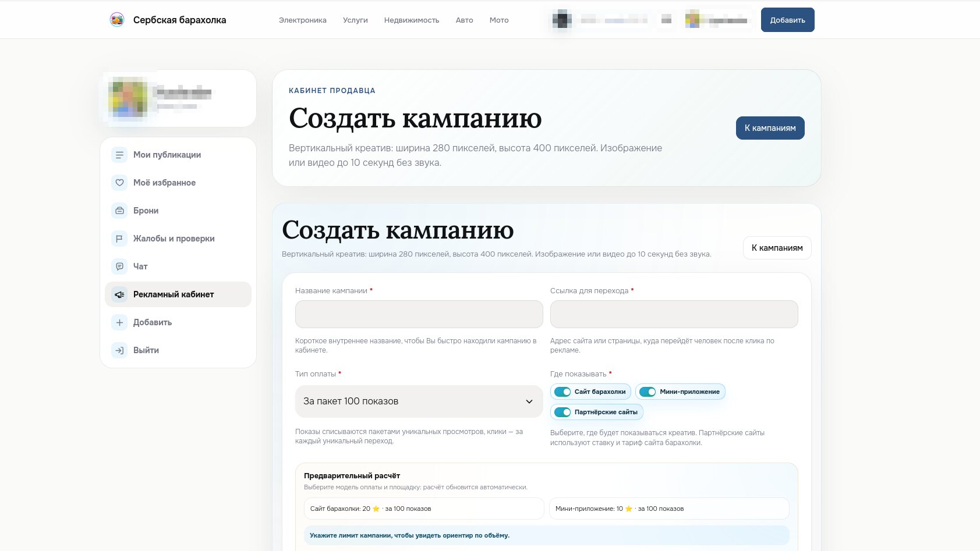This screenshot has height=551, width=980.
Task: Click the Сербская барахолка logo icon
Action: [117, 20]
